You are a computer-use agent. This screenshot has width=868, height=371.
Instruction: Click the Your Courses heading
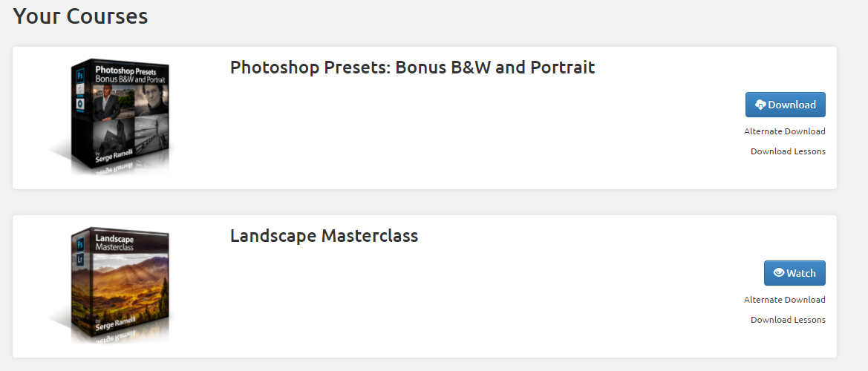[80, 16]
